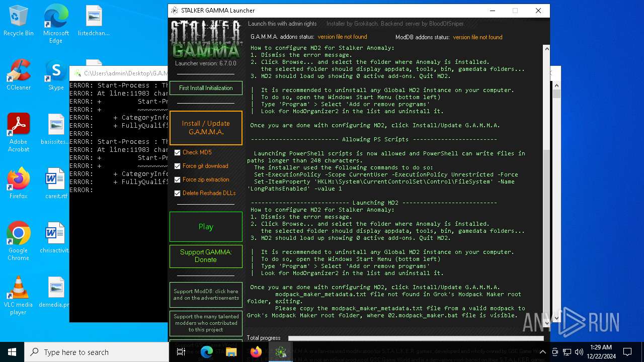
Task: Open File Explorer from taskbar
Action: click(x=231, y=352)
